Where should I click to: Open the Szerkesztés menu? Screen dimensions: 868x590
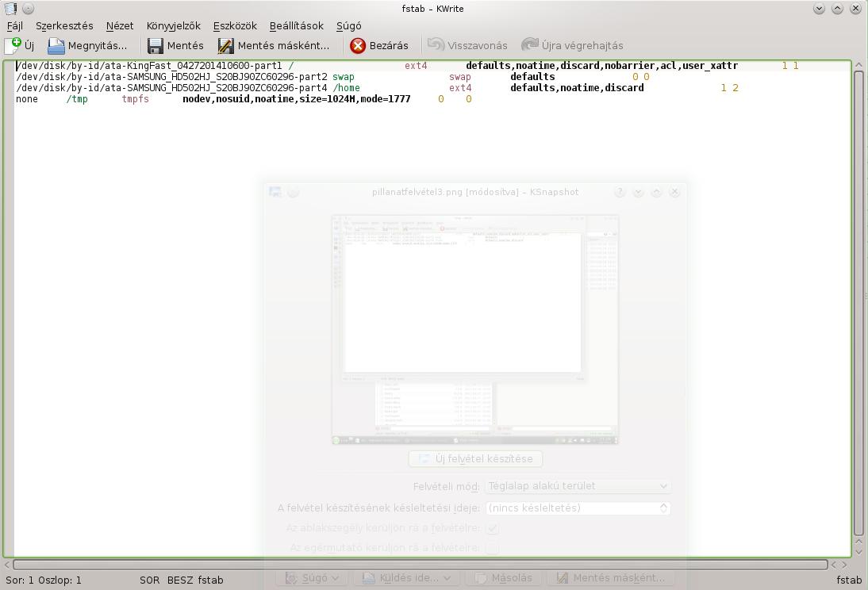pyautogui.click(x=64, y=26)
